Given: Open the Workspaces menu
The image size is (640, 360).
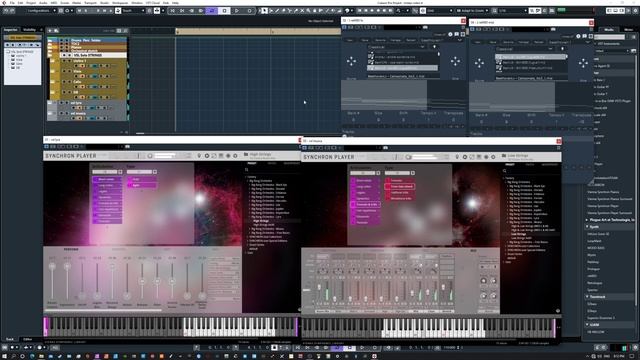Looking at the screenshot, I should click(x=120, y=2).
